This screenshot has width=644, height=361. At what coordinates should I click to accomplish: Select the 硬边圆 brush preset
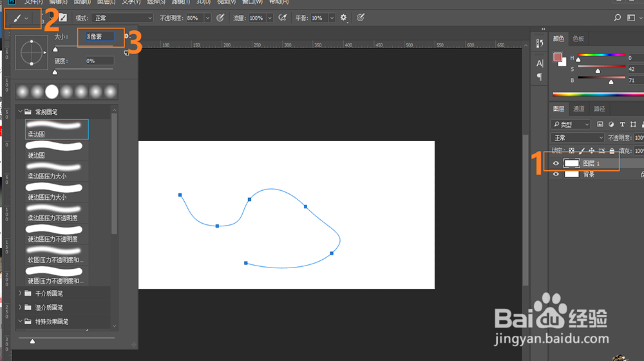click(x=57, y=150)
